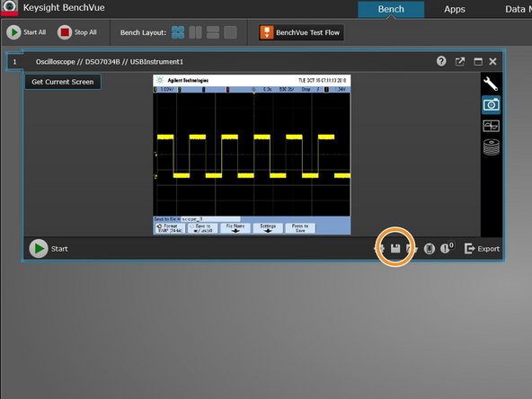Open the wrench instrument settings view
This screenshot has height=399, width=532.
click(x=491, y=84)
